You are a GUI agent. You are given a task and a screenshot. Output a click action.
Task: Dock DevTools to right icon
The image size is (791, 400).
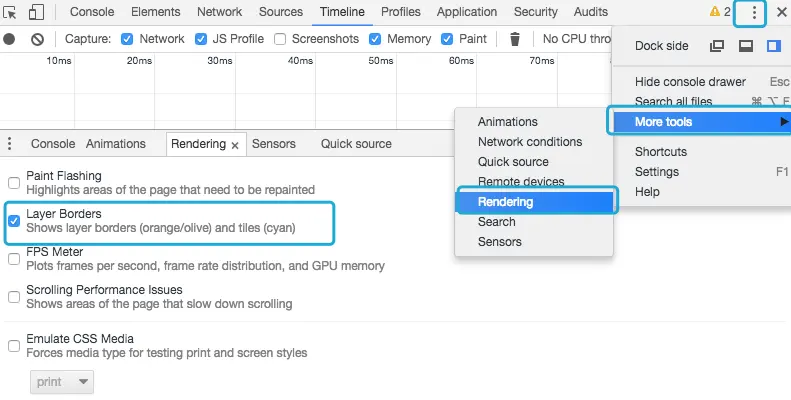[774, 46]
